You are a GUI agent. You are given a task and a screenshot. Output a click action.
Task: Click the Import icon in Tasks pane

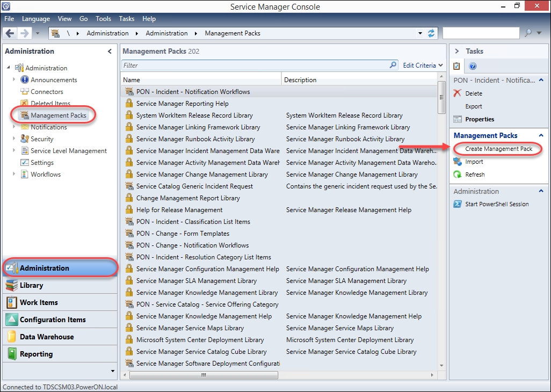pyautogui.click(x=458, y=162)
